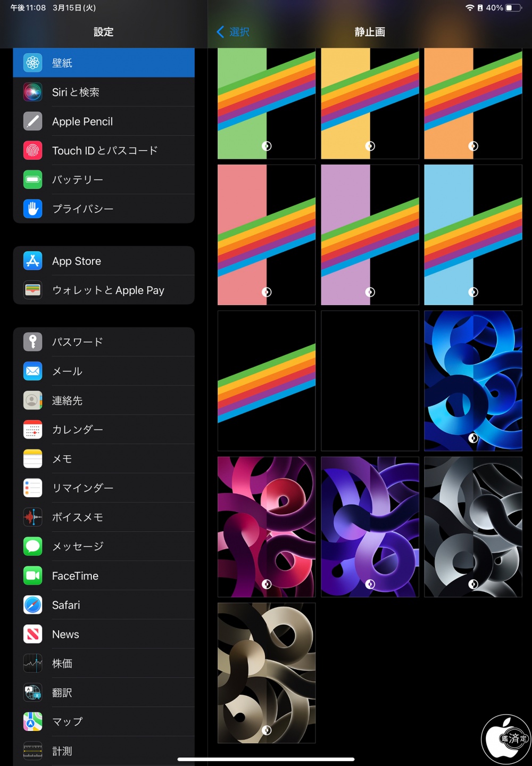
Task: Tap the Touch ID fingerprint icon
Action: [x=32, y=151]
